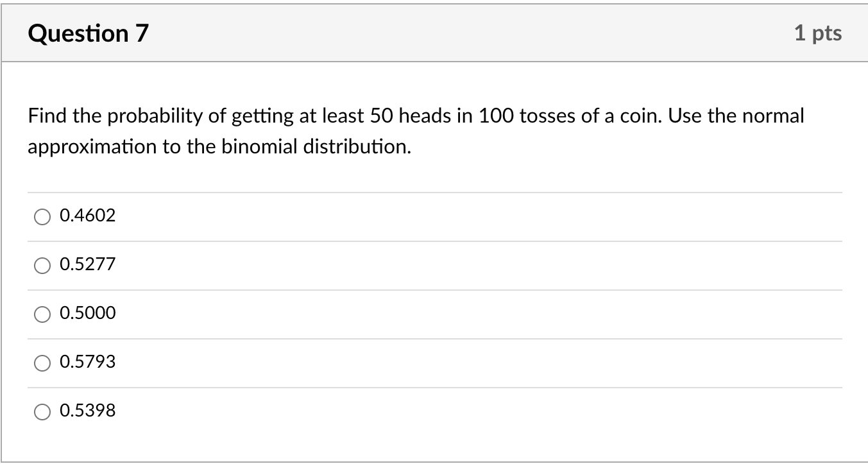Click the answer text 0.5793
This screenshot has height=464, width=868.
(x=87, y=362)
